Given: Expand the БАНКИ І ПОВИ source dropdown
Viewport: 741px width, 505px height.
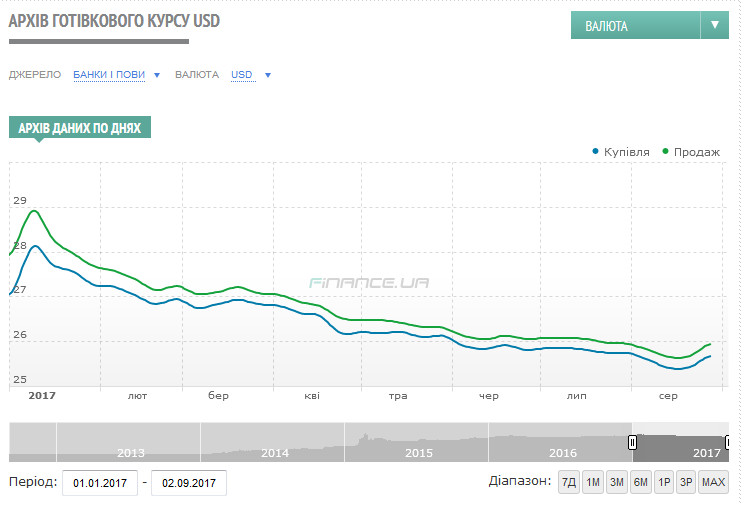Looking at the screenshot, I should (x=116, y=75).
